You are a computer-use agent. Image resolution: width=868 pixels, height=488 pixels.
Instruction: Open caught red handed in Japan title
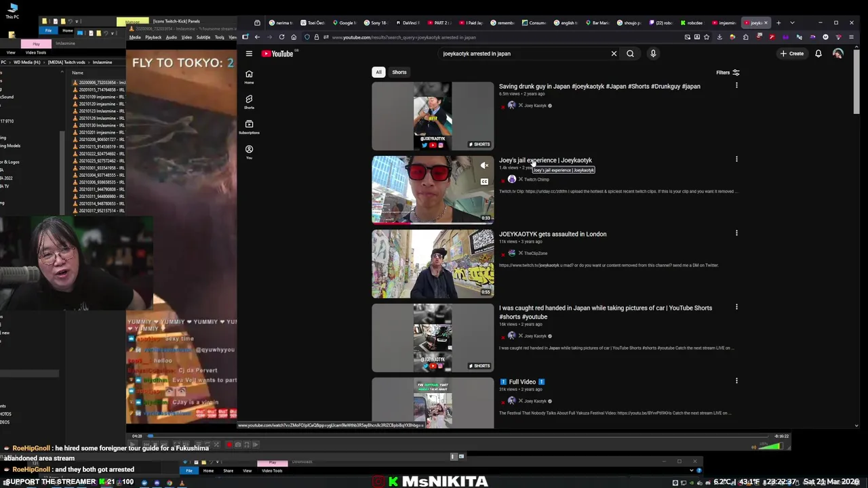point(606,312)
